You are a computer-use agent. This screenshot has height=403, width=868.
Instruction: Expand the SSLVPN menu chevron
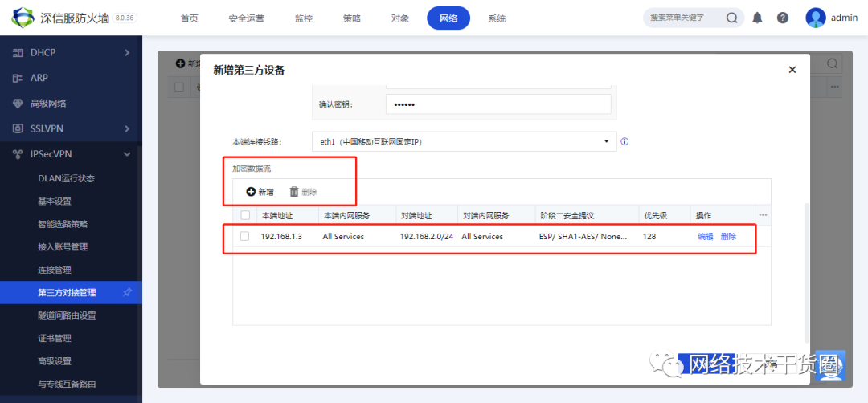(127, 128)
